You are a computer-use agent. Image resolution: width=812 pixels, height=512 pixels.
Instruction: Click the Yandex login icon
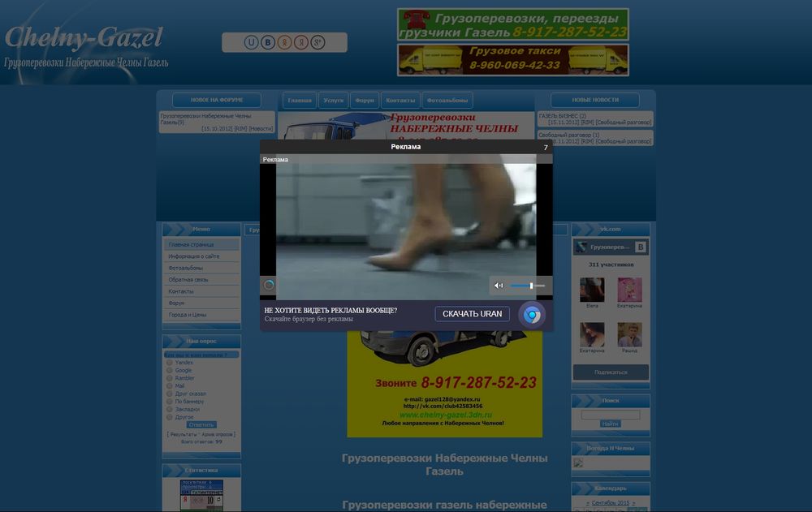(301, 42)
